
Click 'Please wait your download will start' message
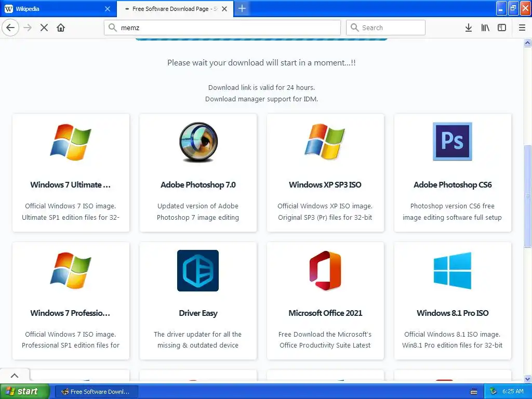click(x=261, y=63)
